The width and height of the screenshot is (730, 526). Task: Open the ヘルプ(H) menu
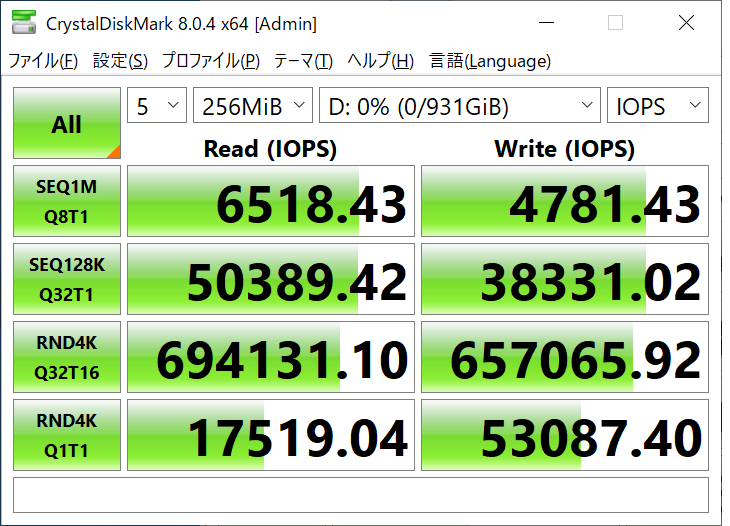[x=380, y=61]
